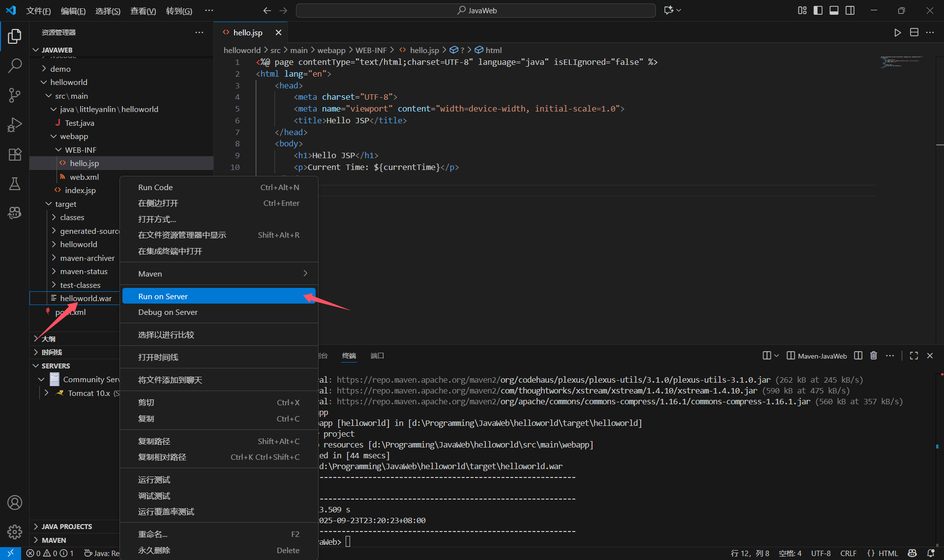This screenshot has height=560, width=944.
Task: Open Source Control view
Action: [x=15, y=95]
